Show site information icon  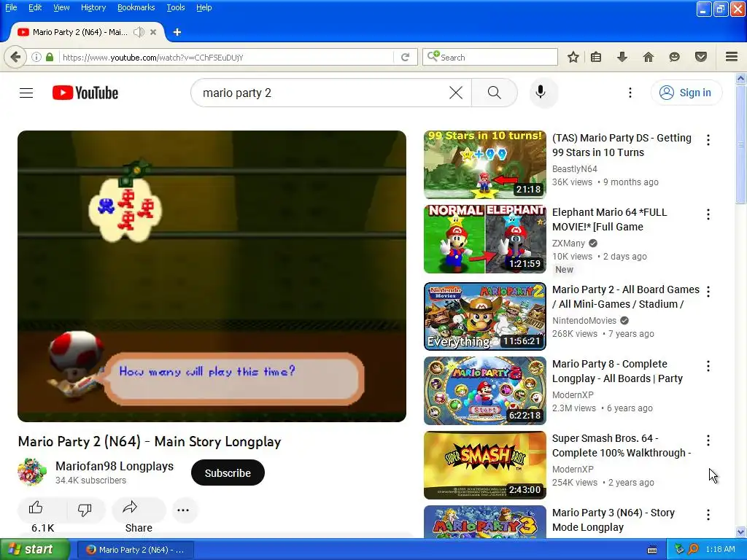pyautogui.click(x=36, y=57)
